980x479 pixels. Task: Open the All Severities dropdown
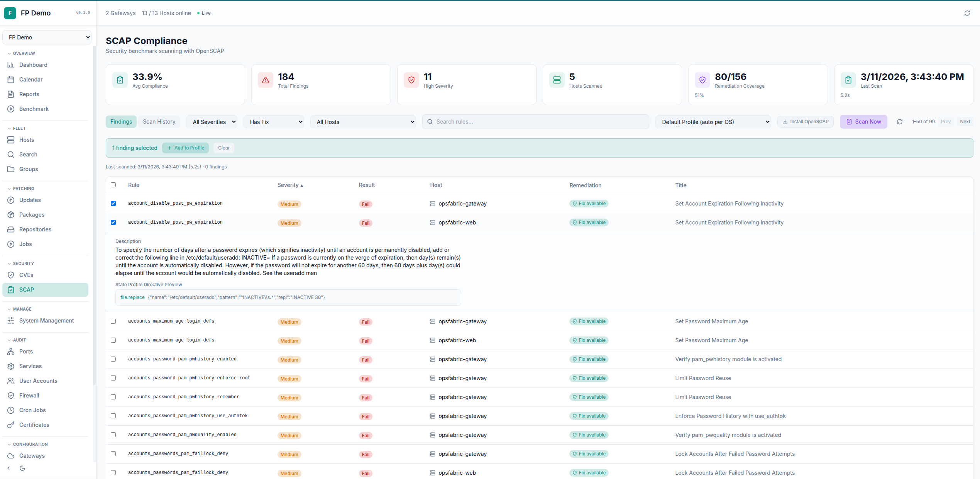tap(212, 121)
